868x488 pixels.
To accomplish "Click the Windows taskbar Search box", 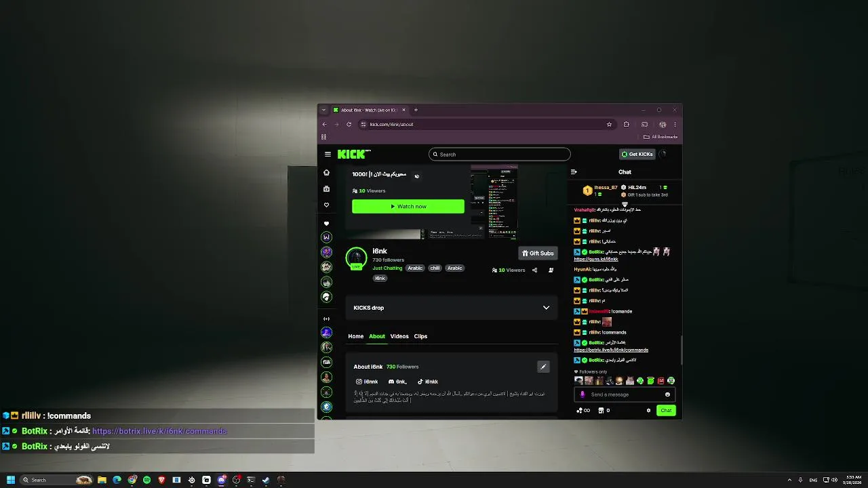I will tap(57, 480).
